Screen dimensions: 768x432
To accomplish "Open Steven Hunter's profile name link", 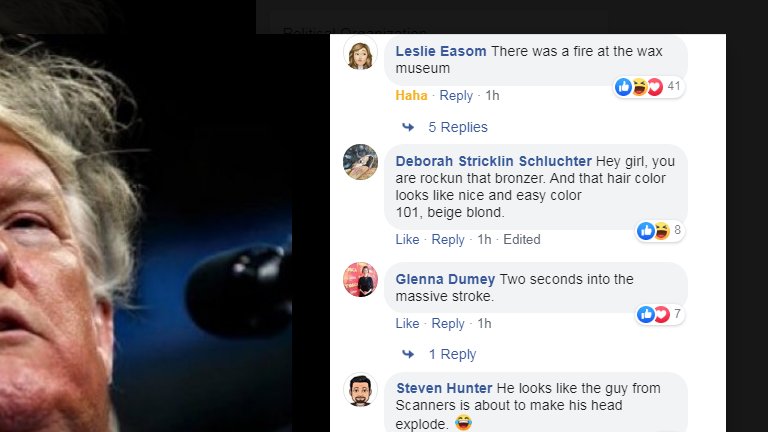I will [x=444, y=388].
